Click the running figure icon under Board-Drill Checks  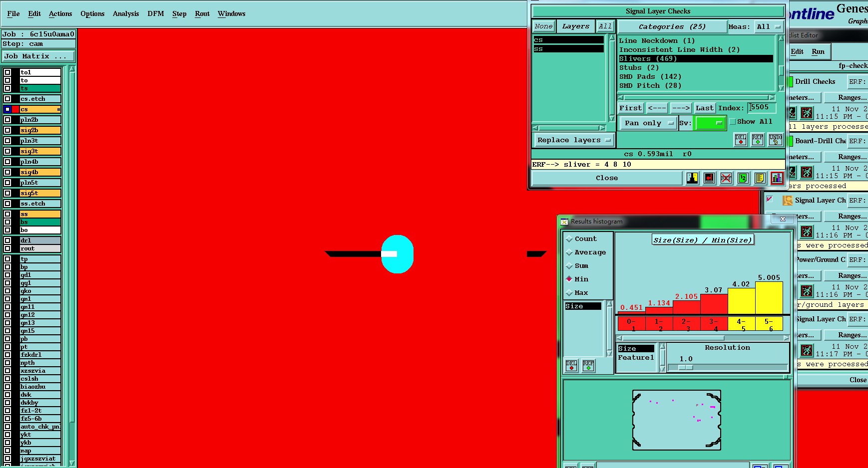[x=807, y=172]
